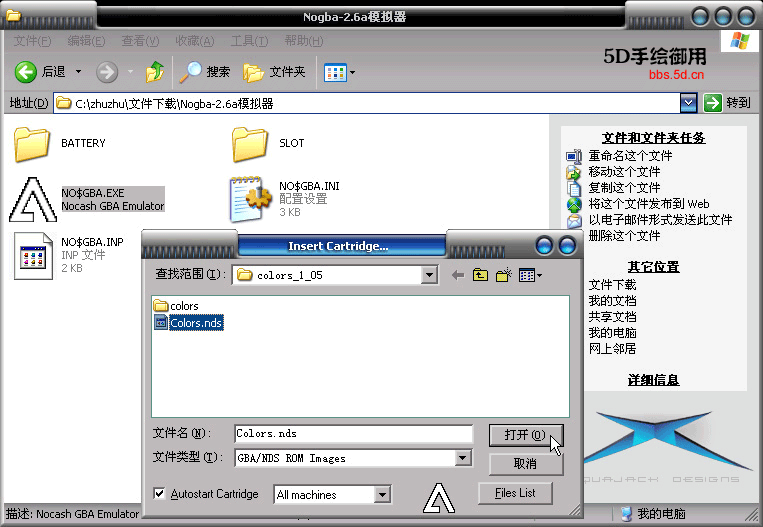Expand the address bar dropdown
763x527 pixels.
coord(688,103)
